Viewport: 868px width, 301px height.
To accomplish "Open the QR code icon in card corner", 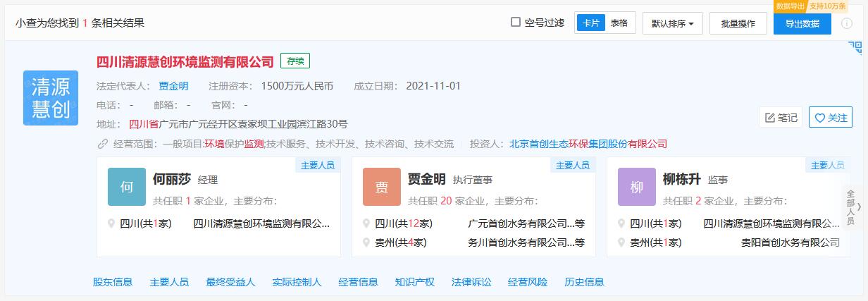I will [855, 47].
